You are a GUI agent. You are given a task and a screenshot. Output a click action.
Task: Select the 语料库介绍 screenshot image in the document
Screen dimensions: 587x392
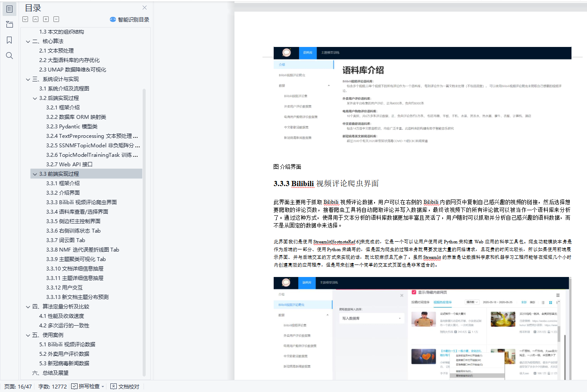coord(422,96)
